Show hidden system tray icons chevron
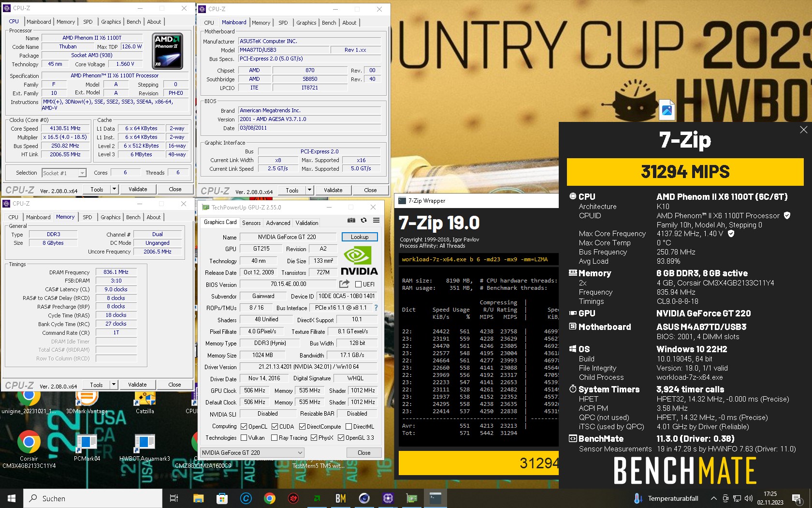 coord(713,498)
